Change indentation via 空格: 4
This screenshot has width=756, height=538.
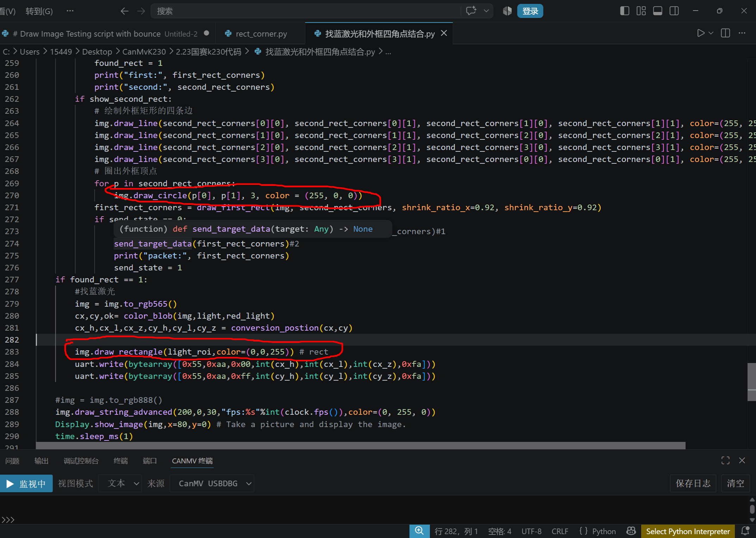500,531
